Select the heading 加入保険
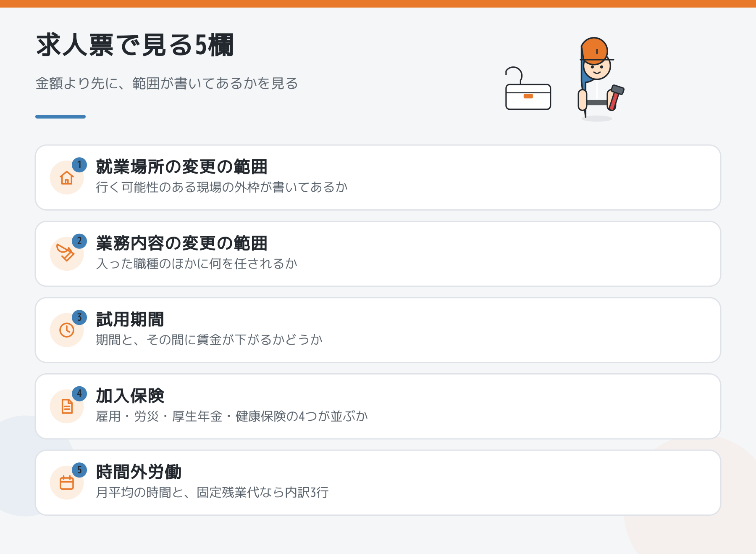The height and width of the screenshot is (554, 756). pos(130,396)
